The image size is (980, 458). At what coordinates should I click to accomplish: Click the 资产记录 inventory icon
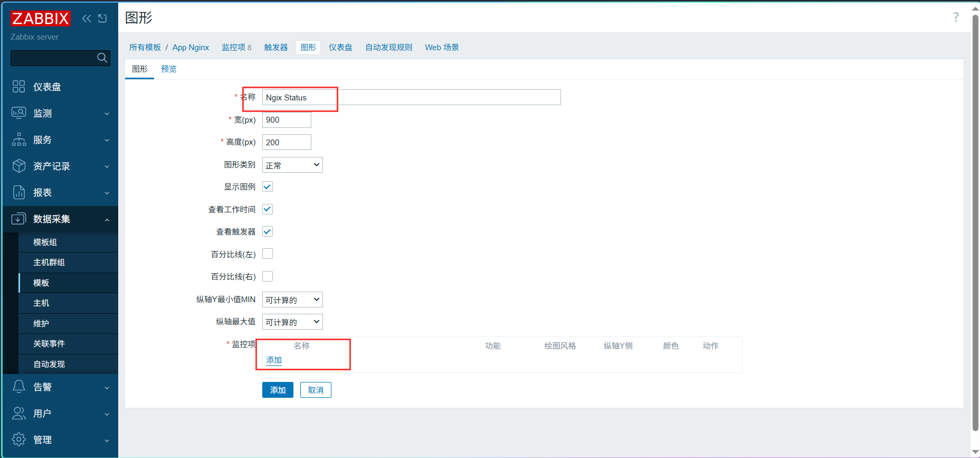click(19, 166)
